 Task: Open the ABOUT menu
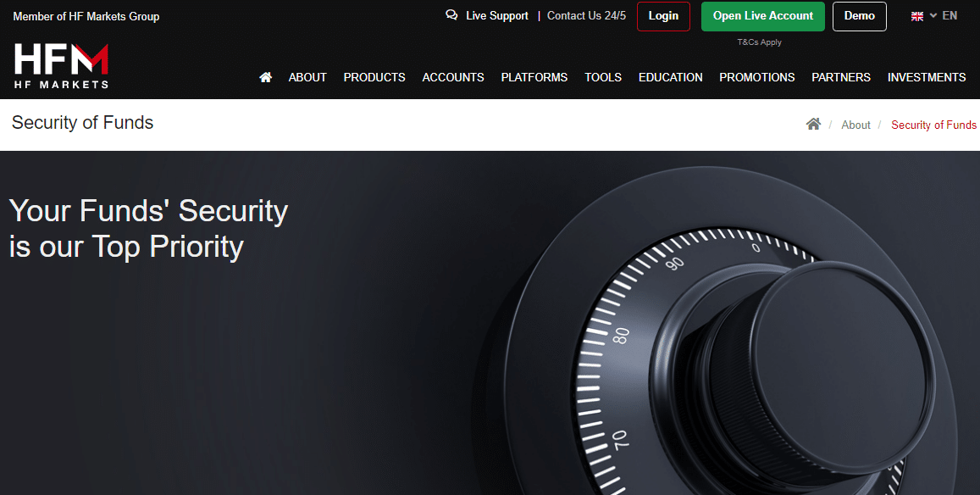[x=307, y=77]
